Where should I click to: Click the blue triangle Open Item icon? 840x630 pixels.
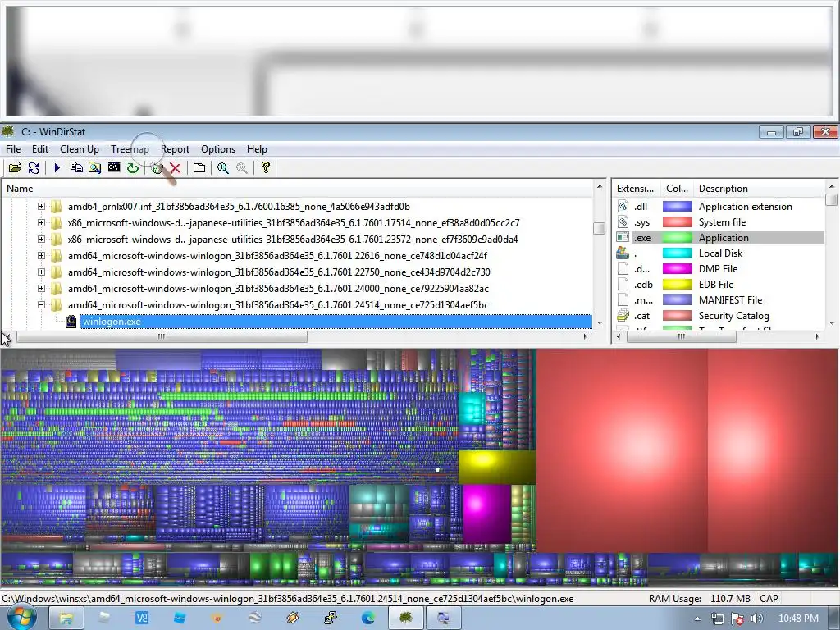57,167
